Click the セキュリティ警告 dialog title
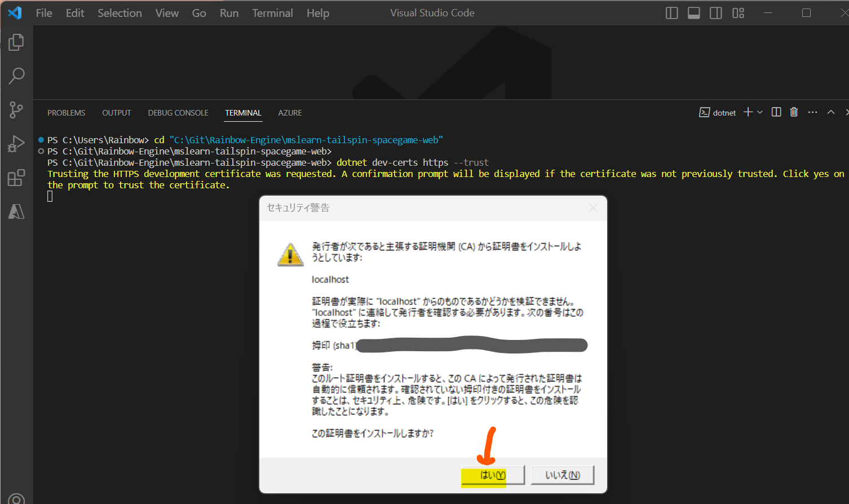Image resolution: width=849 pixels, height=504 pixels. click(298, 208)
